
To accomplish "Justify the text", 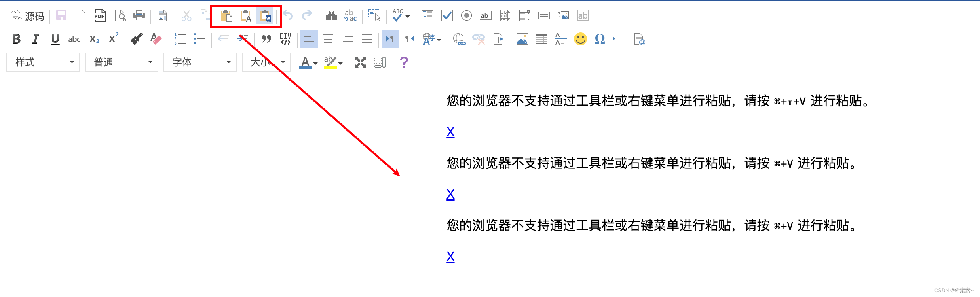I will point(367,39).
